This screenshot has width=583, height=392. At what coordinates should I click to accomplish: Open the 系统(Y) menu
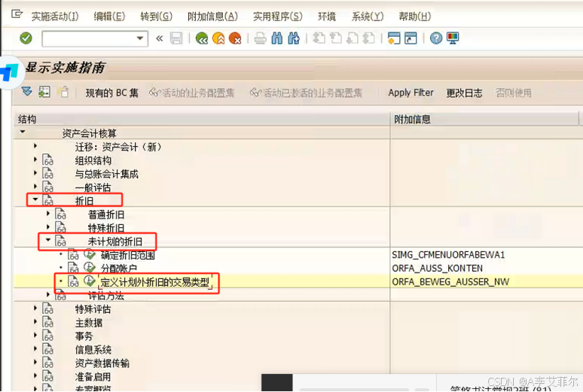pos(368,17)
